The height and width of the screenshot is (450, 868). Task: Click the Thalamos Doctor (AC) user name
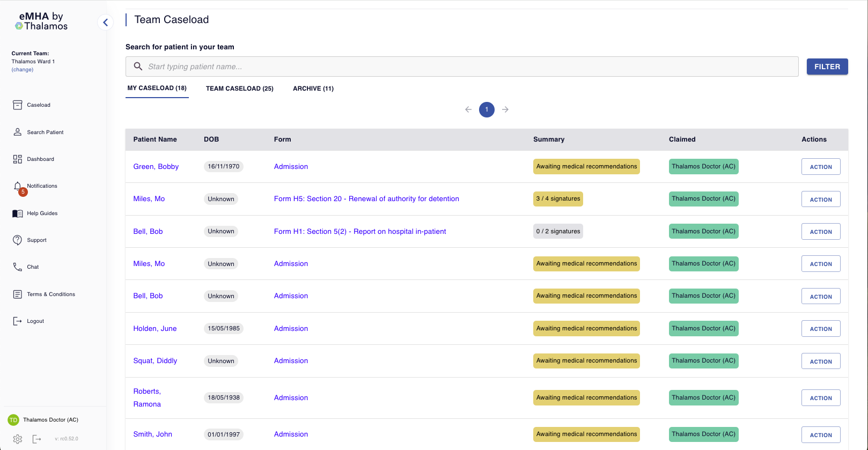coord(50,420)
